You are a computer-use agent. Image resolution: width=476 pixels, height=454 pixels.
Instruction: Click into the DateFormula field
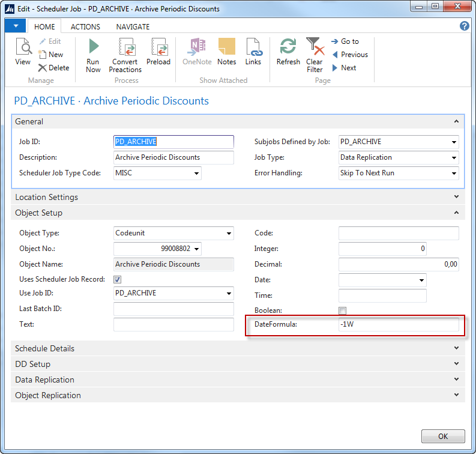coord(399,325)
